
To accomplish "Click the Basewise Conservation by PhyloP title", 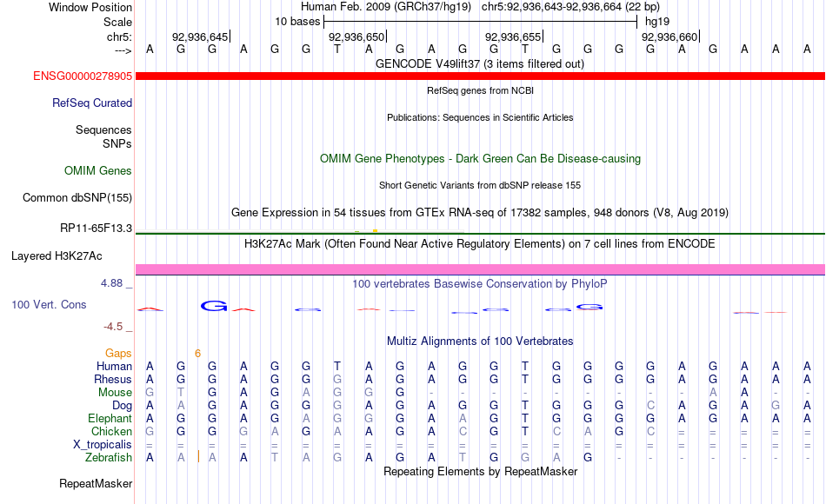I will tap(480, 284).
